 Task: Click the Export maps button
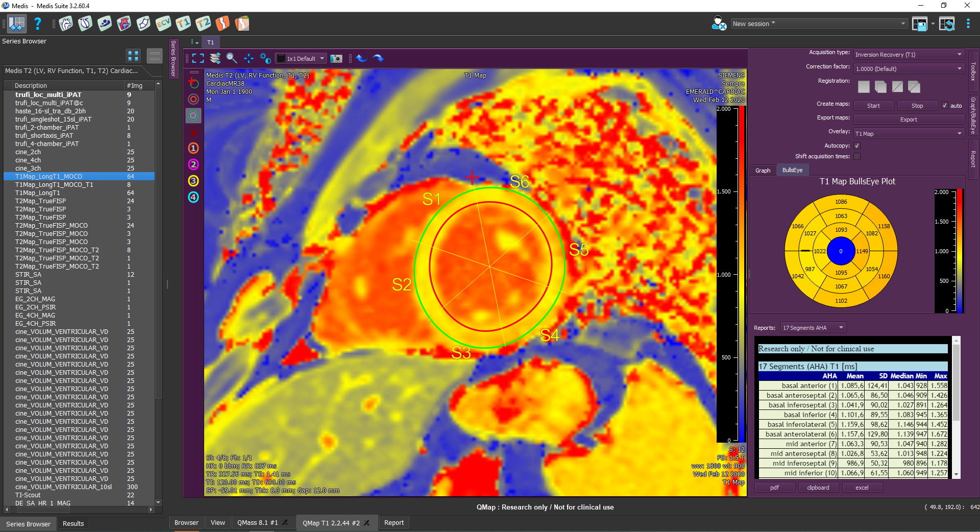908,119
